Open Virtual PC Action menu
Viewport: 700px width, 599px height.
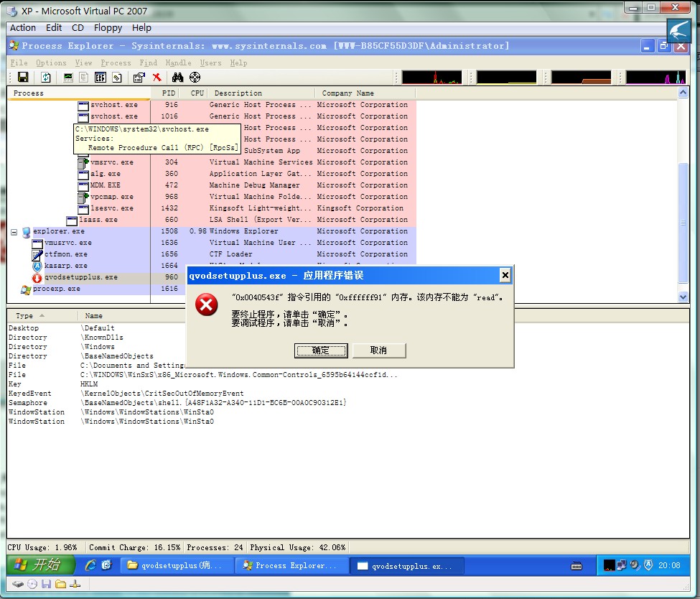tap(23, 28)
